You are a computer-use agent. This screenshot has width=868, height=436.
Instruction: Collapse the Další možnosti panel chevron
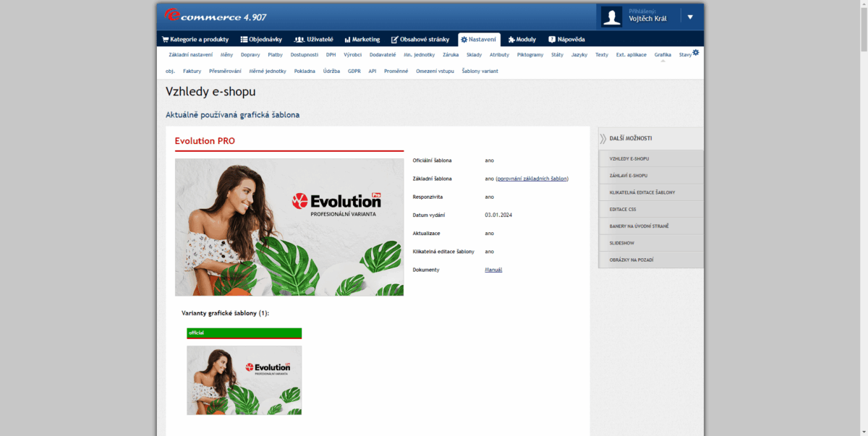603,137
